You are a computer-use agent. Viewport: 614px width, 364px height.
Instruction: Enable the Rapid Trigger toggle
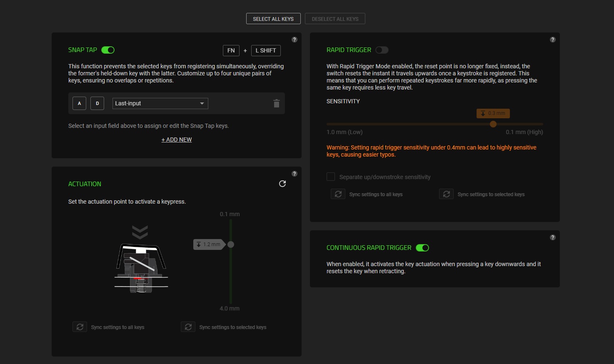382,50
